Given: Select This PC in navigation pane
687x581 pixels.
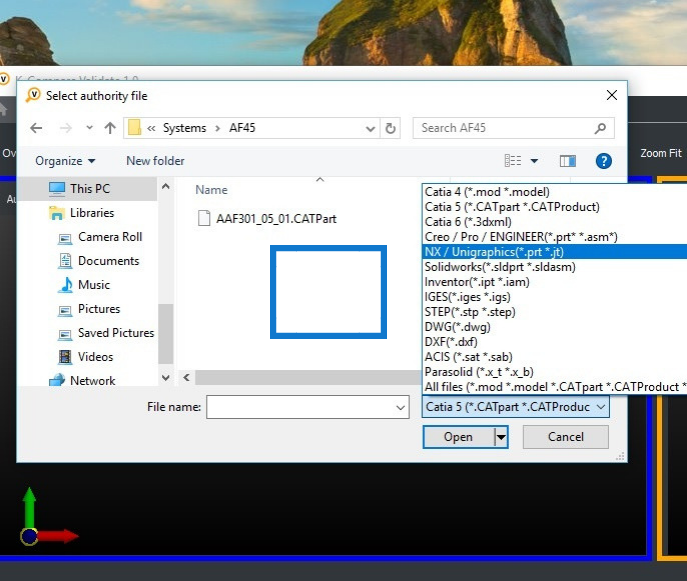Looking at the screenshot, I should pyautogui.click(x=90, y=189).
